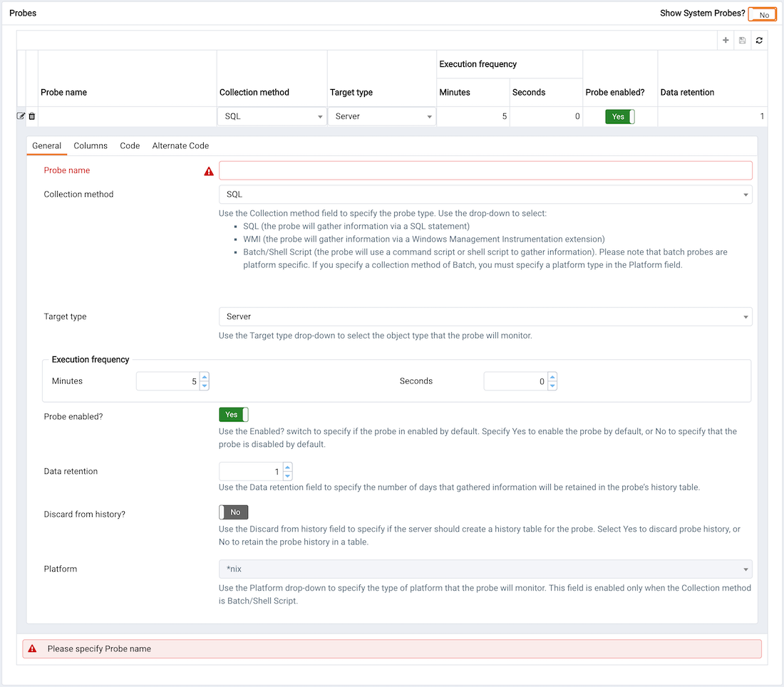The width and height of the screenshot is (784, 687).
Task: Increase the Seconds value with up arrow
Action: 552,377
